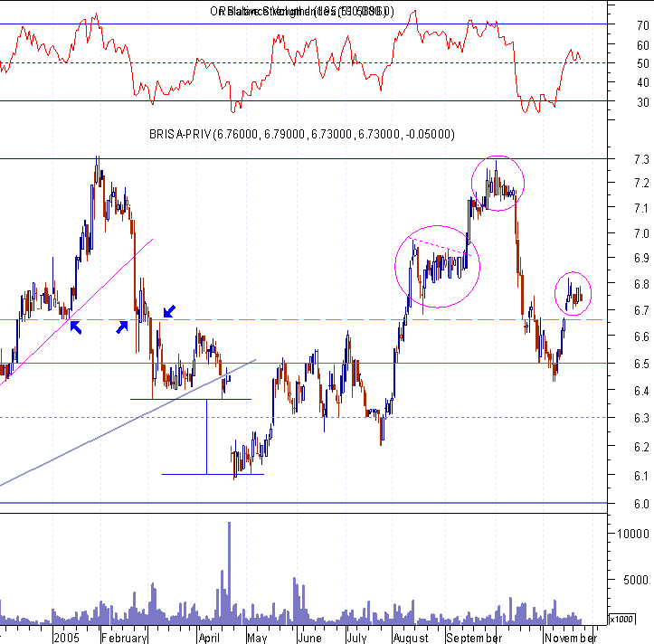This screenshot has height=644, width=654.
Task: Click the 7.1 price axis label
Action: (x=641, y=208)
